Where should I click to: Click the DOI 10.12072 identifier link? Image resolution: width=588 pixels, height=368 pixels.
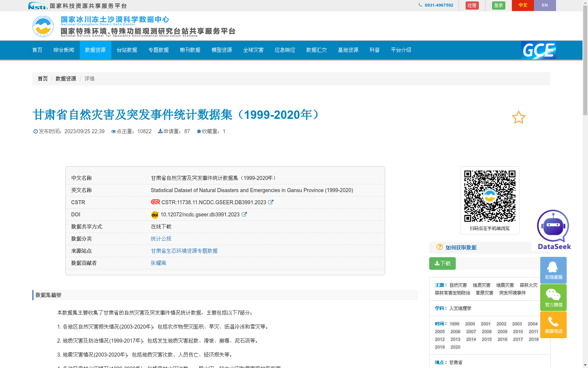(200, 214)
